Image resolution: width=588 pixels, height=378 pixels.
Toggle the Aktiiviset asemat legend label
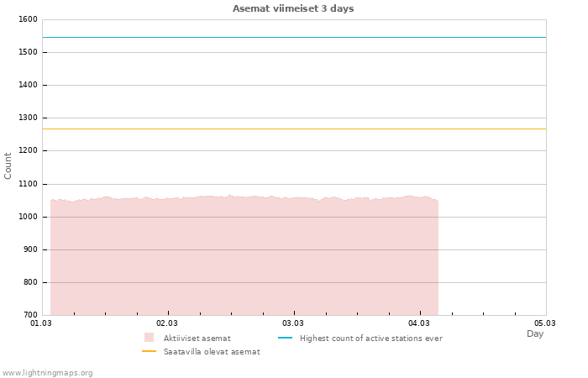197,338
